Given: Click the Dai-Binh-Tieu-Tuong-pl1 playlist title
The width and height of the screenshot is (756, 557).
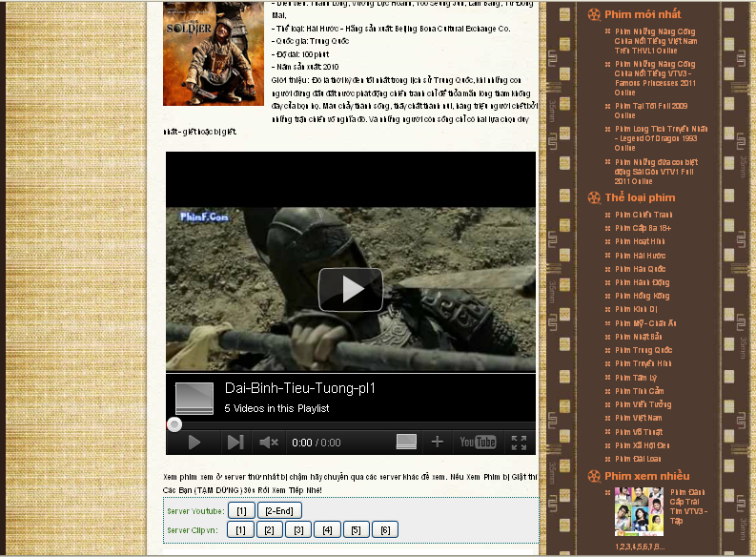Looking at the screenshot, I should tap(300, 388).
